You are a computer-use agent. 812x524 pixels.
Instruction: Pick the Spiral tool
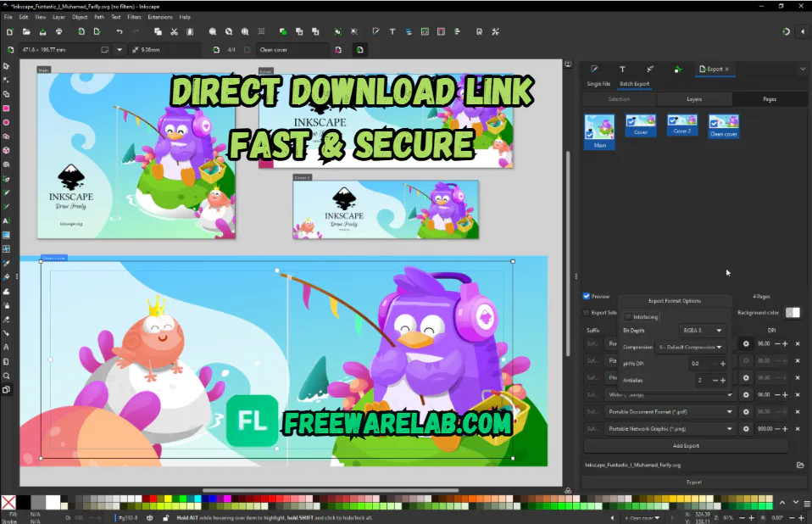pos(6,164)
